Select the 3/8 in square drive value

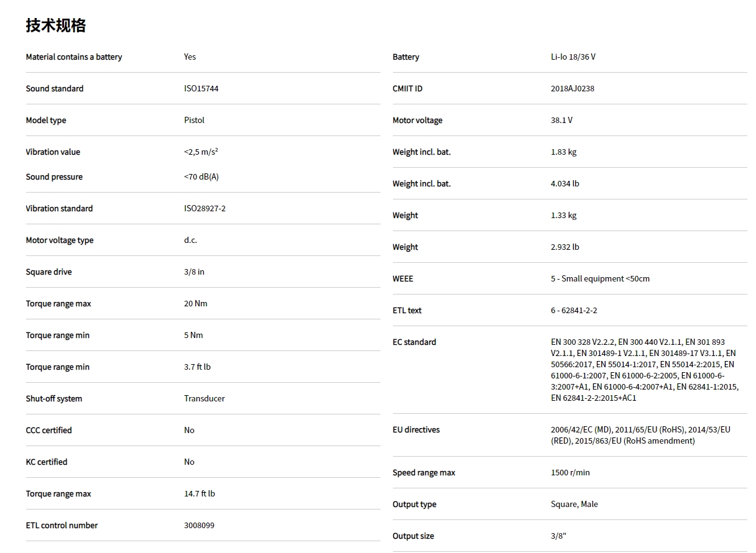[194, 272]
